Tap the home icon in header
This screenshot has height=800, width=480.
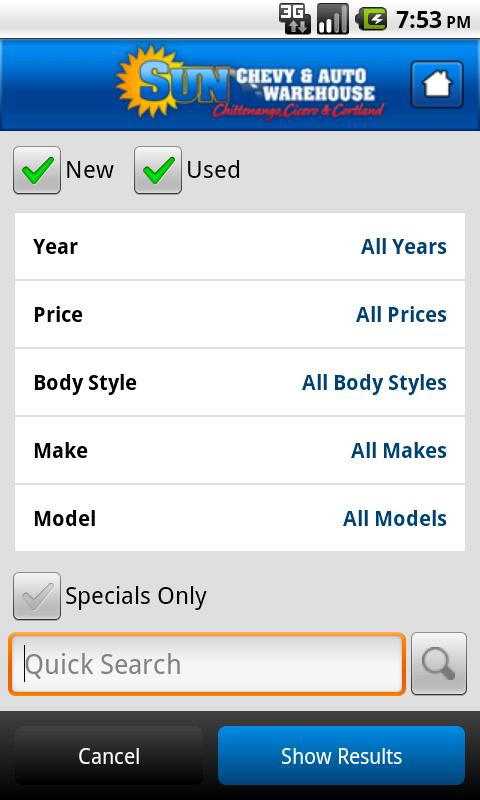point(437,85)
